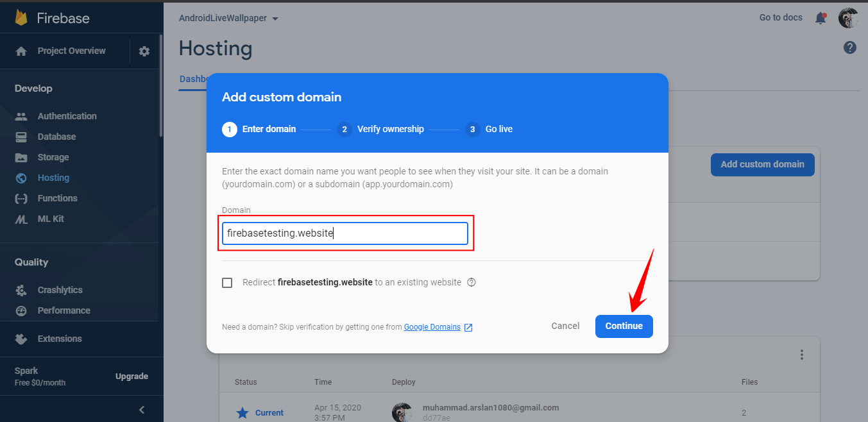Open Extensions in the sidebar
This screenshot has width=868, height=422.
point(60,339)
